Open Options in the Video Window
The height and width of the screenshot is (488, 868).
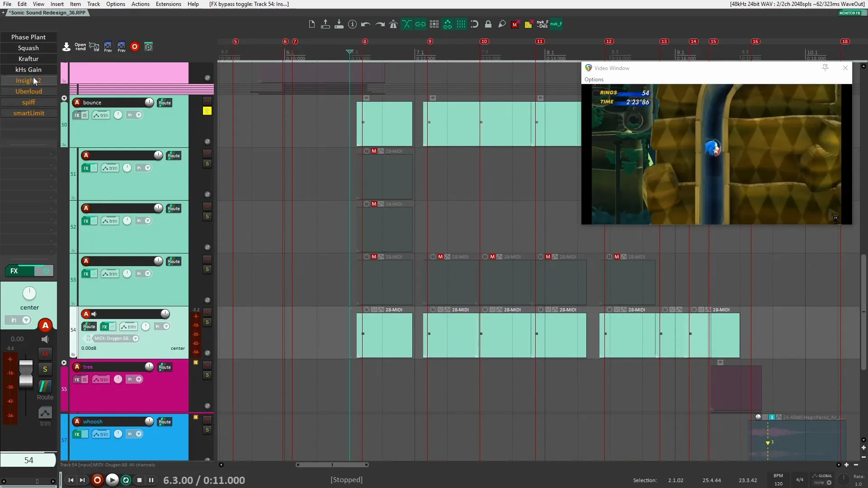[x=594, y=80]
